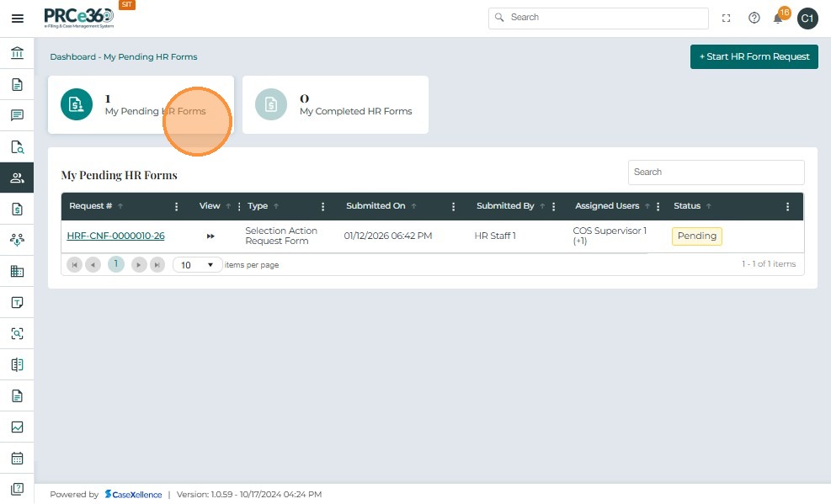Open notifications bell with 16 badge
The image size is (831, 504).
[x=779, y=17]
